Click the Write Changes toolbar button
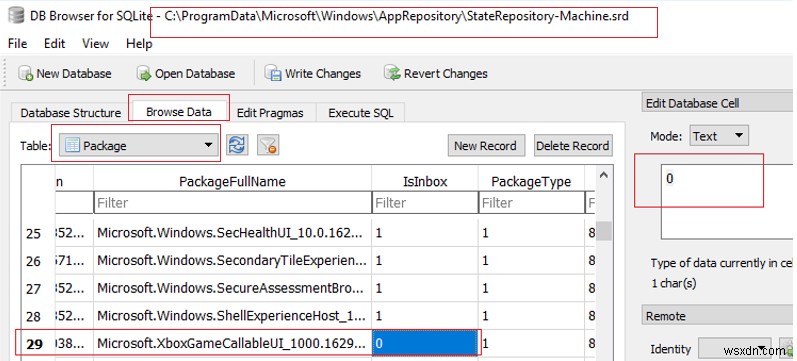 point(313,74)
